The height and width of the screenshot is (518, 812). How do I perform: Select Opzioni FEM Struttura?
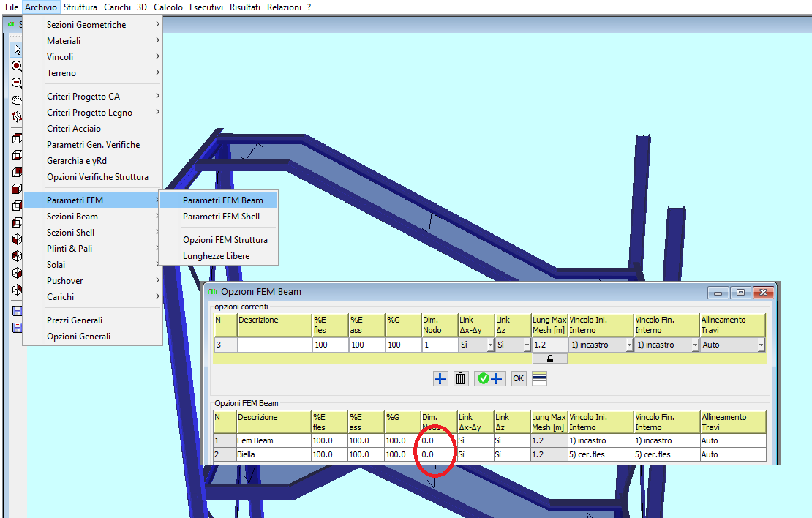(219, 240)
